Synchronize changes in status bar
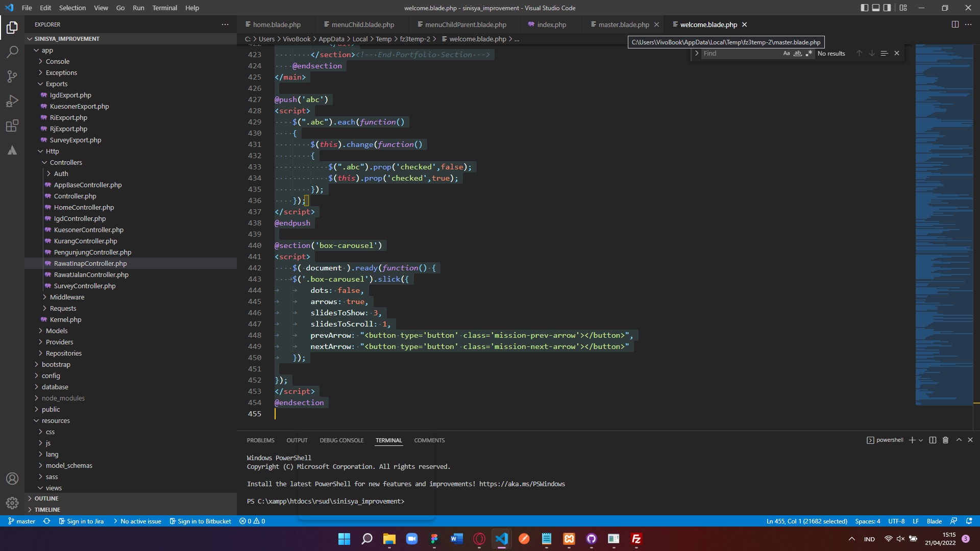The width and height of the screenshot is (980, 551). (46, 521)
